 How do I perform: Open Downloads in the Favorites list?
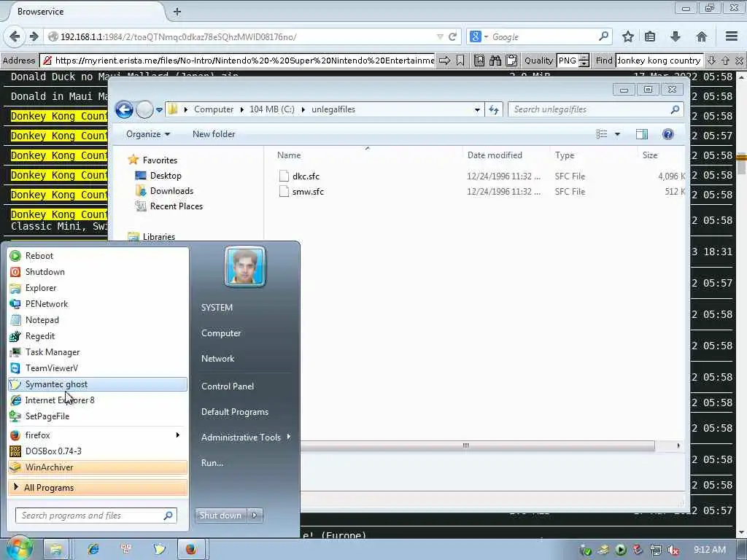pos(171,191)
